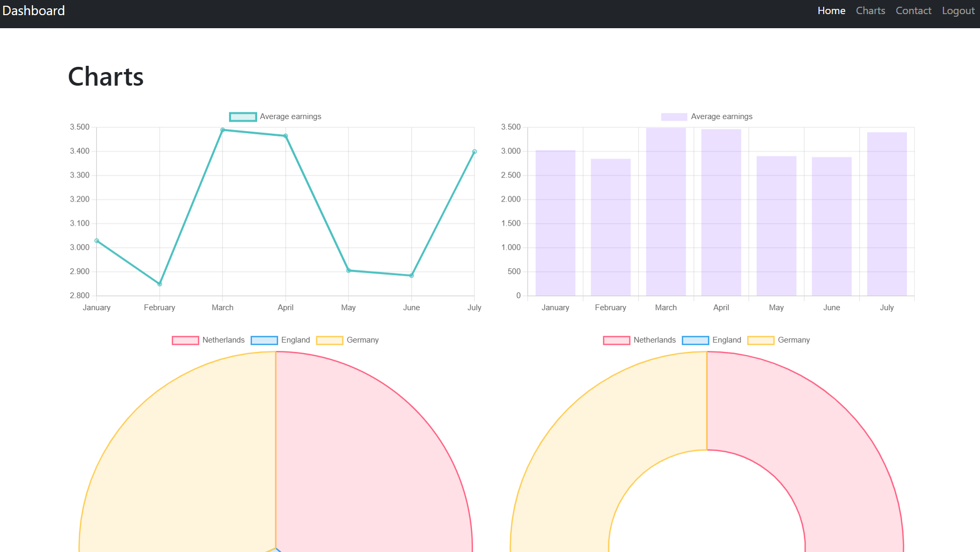Select the April bar in bar chart

click(721, 214)
